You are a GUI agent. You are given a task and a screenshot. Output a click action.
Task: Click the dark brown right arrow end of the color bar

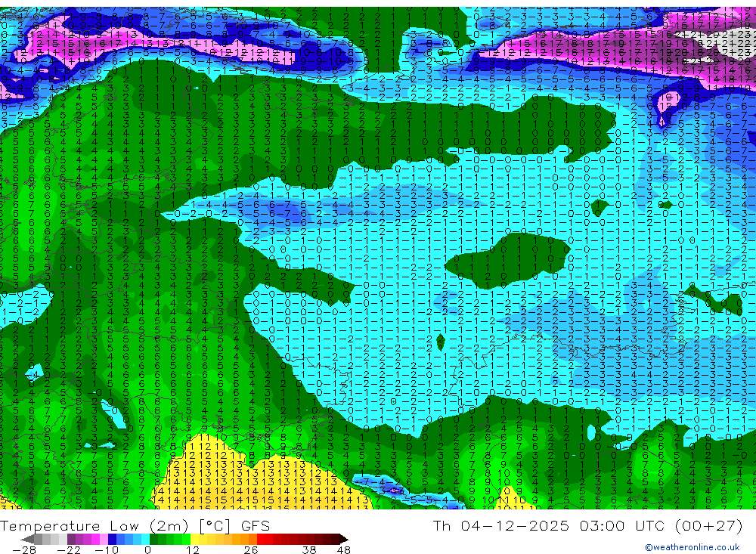tap(344, 539)
